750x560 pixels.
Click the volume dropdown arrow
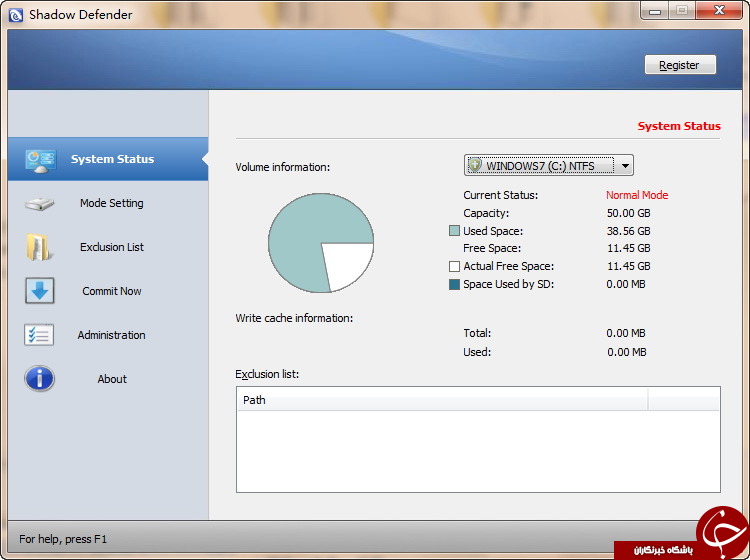click(x=625, y=166)
